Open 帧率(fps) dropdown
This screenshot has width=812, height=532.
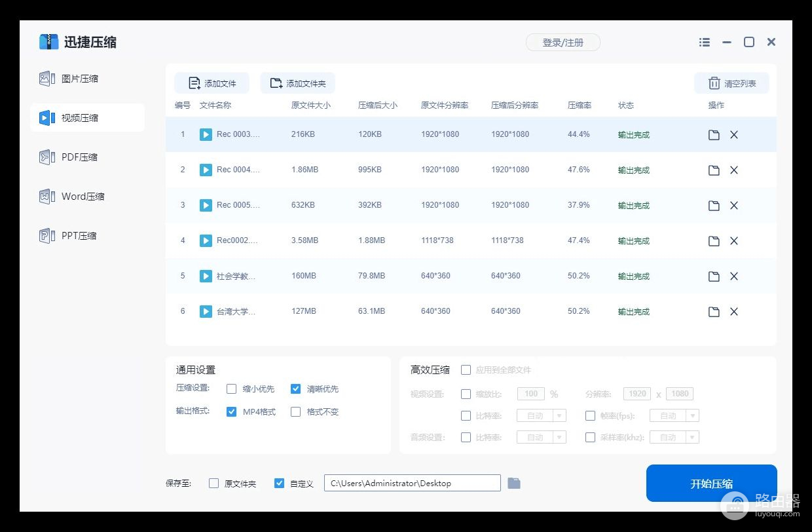pyautogui.click(x=693, y=415)
